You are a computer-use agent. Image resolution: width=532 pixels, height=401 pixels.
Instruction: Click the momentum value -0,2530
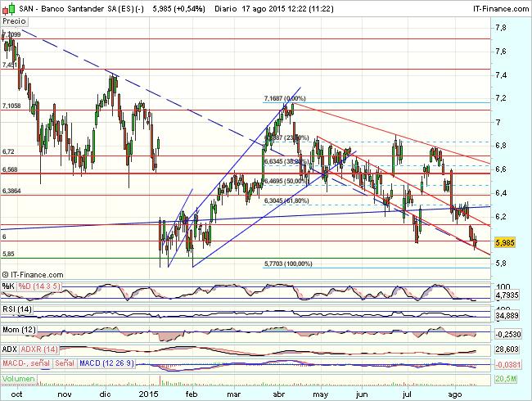(507, 335)
